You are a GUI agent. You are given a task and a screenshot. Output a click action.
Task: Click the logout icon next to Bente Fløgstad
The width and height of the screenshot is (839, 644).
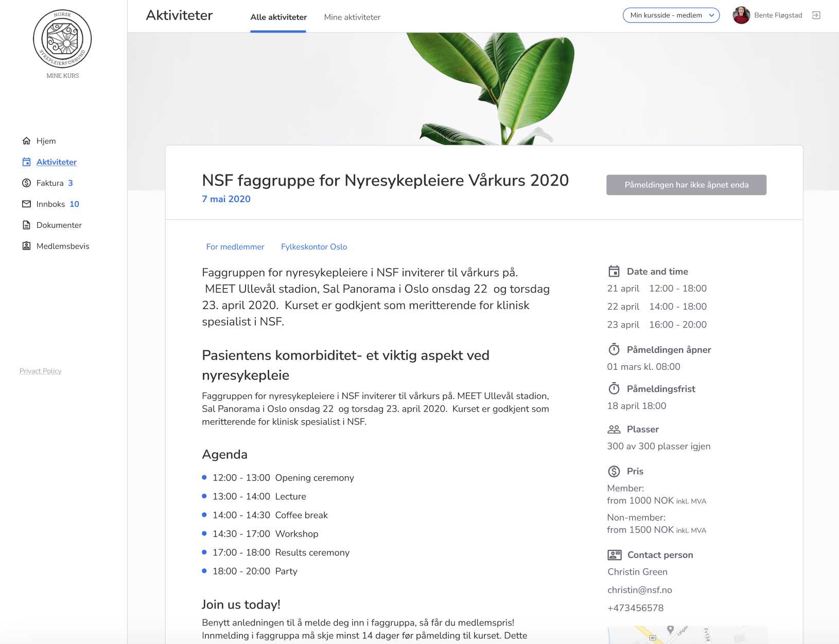(816, 15)
